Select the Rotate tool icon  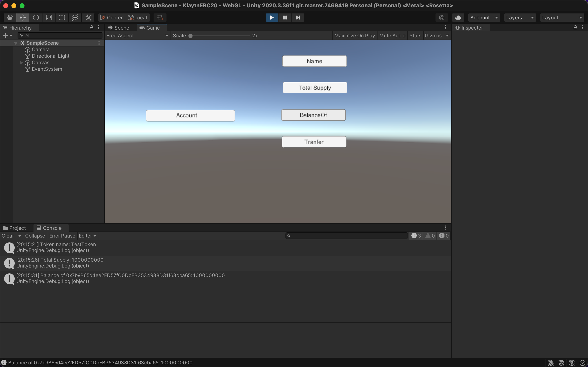[36, 18]
